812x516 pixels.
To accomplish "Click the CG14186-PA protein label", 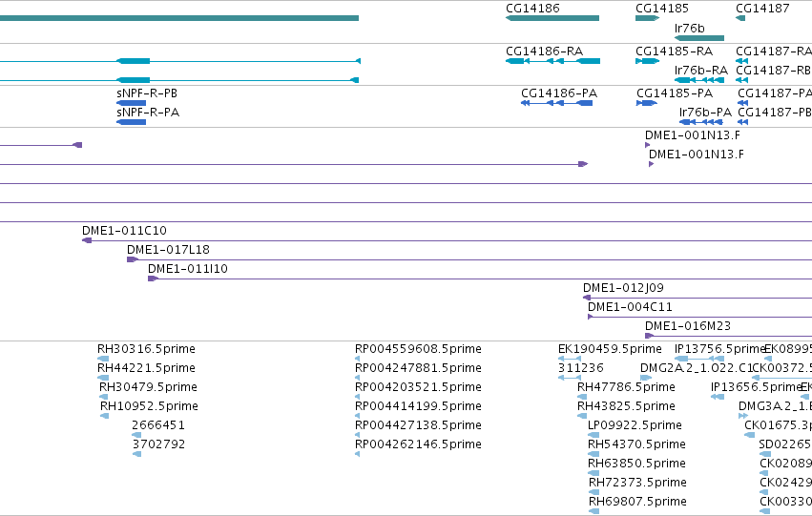I will click(x=559, y=93).
